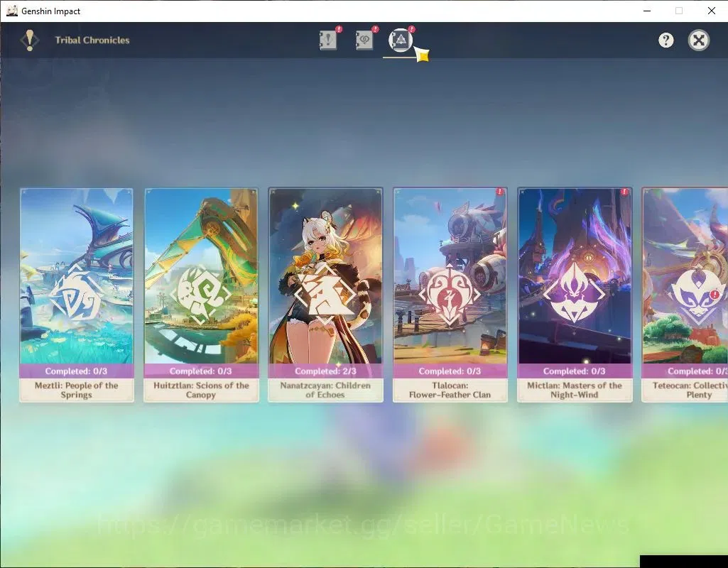The image size is (728, 568).
Task: Close the Tribal Chronicles menu with X icon
Action: tap(699, 40)
